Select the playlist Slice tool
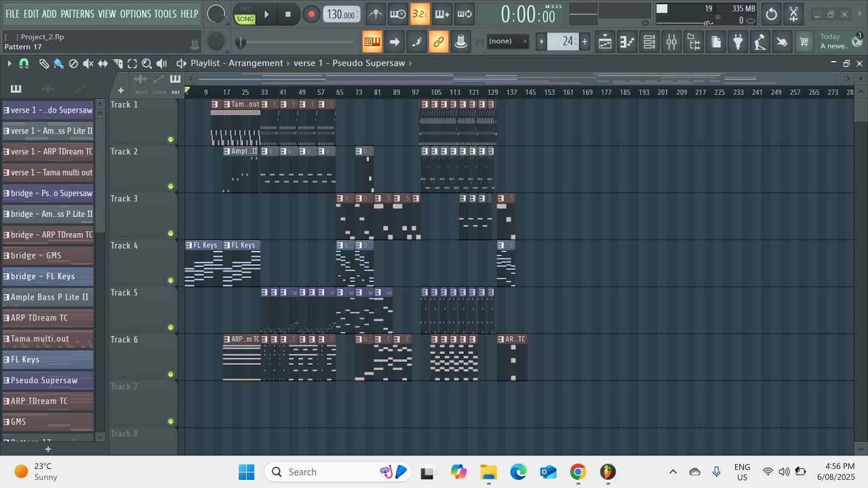 click(118, 63)
